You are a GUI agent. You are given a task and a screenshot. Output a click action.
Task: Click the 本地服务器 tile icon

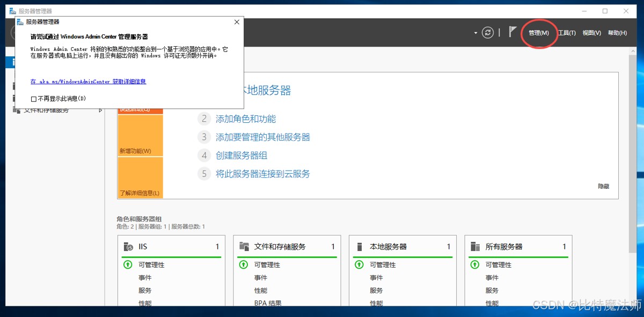click(x=360, y=247)
